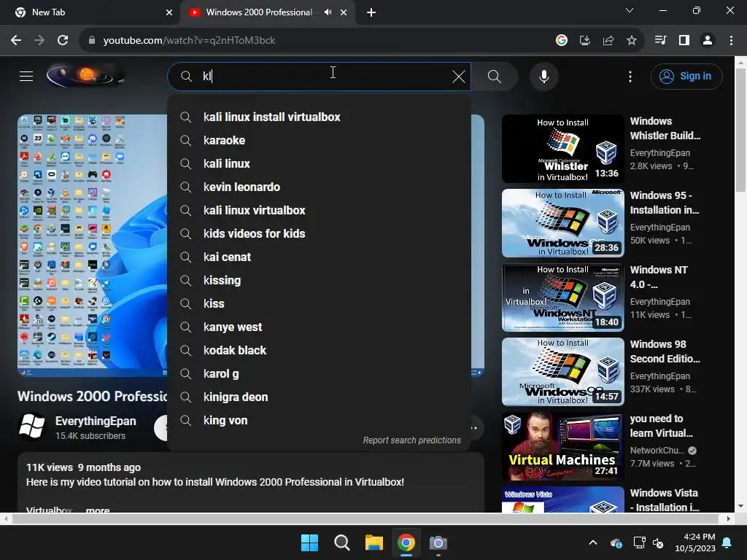Choose the "kanye west" suggestion
This screenshot has height=560, width=747.
[x=319, y=327]
